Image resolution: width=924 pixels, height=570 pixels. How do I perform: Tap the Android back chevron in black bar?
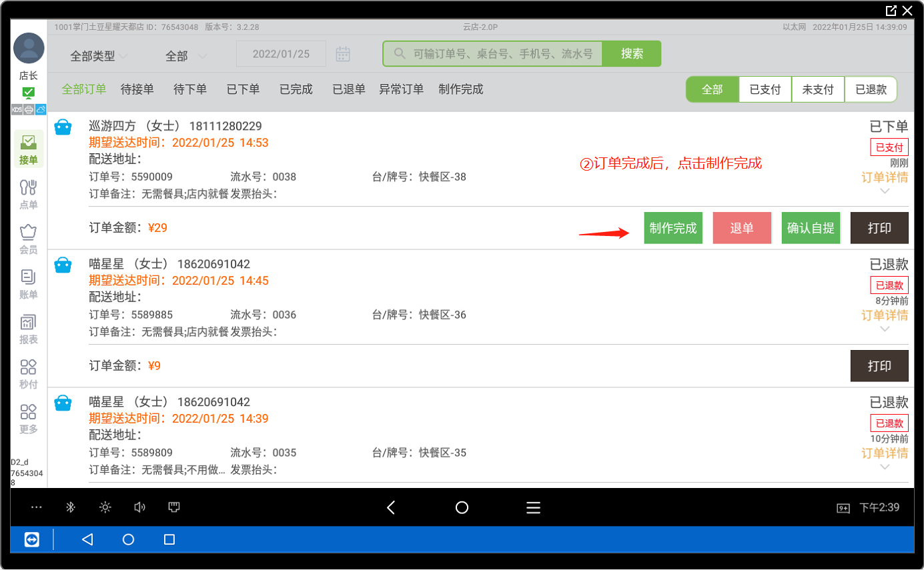pos(391,508)
